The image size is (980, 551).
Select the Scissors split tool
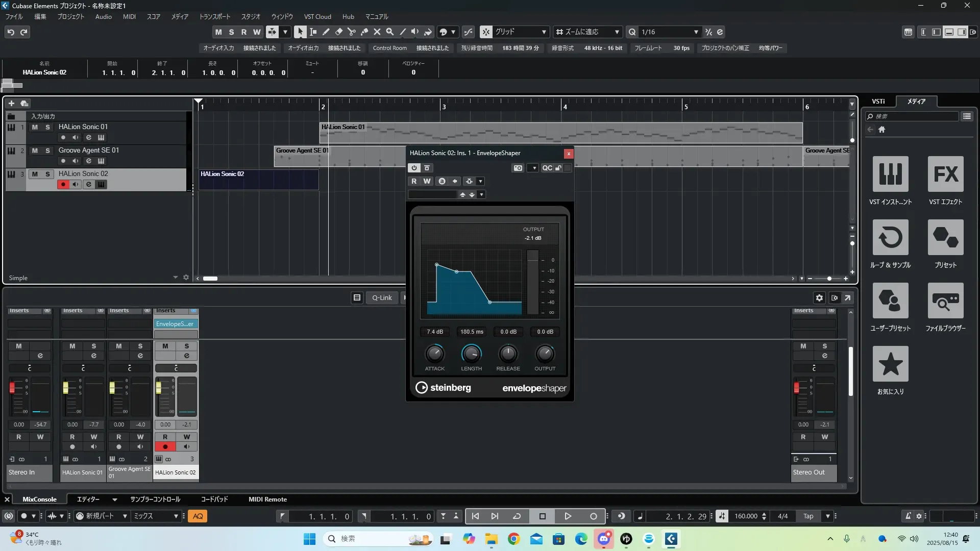coord(351,32)
